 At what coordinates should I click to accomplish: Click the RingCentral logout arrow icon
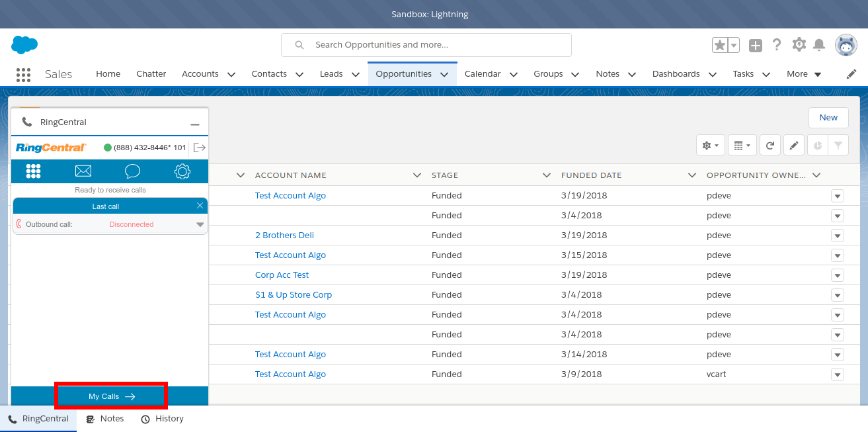(x=200, y=148)
